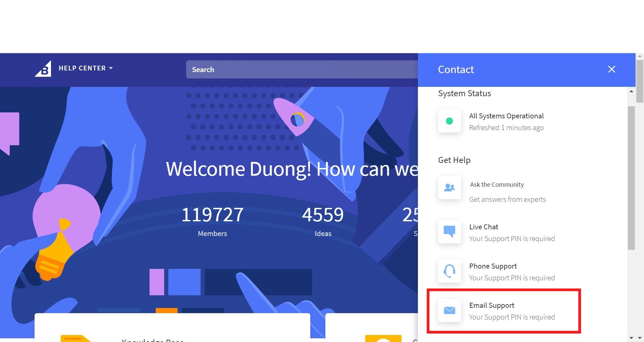
Task: Click the green system status indicator icon
Action: point(449,121)
